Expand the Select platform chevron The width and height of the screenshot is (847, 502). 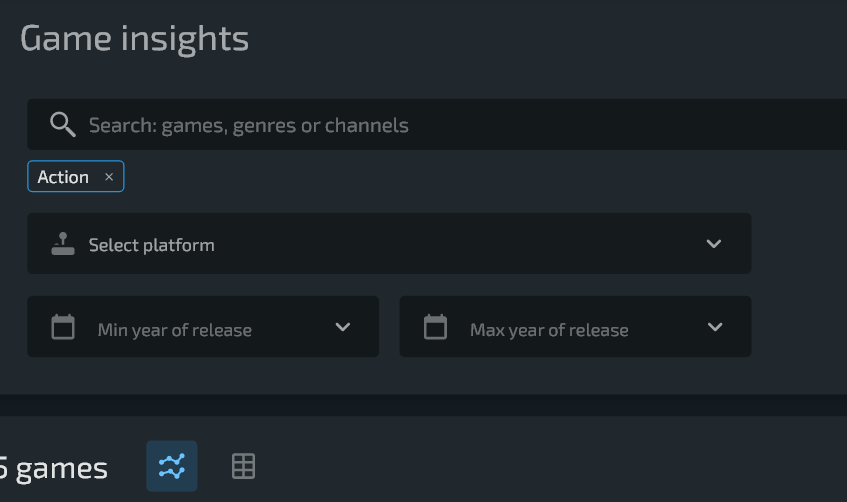[x=714, y=244]
